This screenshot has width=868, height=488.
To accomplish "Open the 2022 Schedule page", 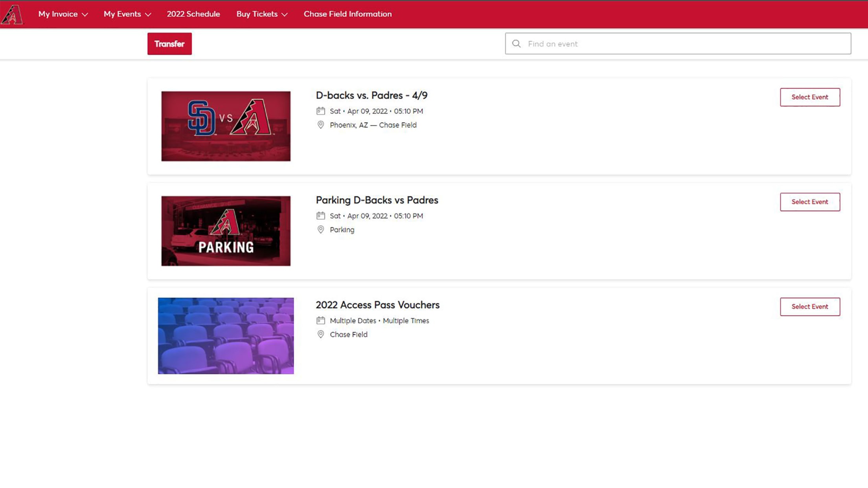I will pos(193,14).
